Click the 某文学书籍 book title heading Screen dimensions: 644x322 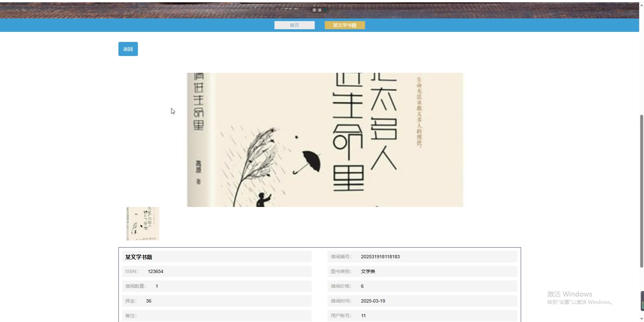pyautogui.click(x=139, y=257)
